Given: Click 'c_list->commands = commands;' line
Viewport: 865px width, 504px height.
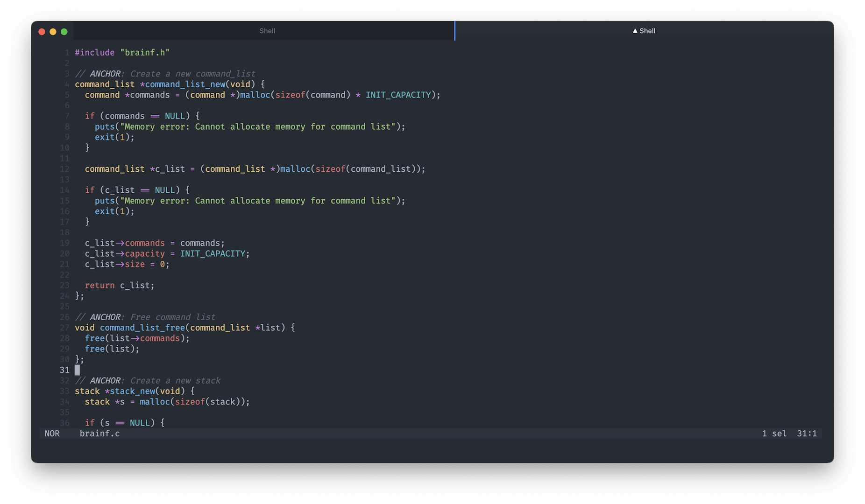Looking at the screenshot, I should (x=155, y=243).
